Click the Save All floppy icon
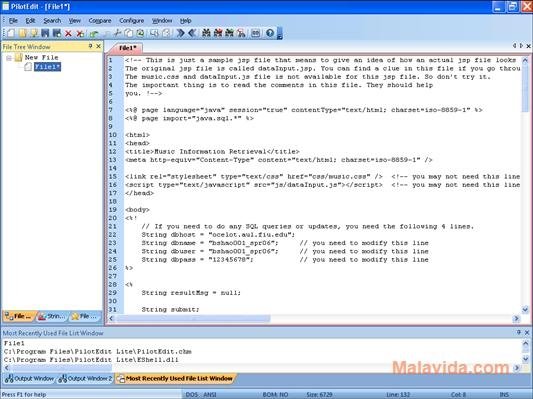 57,33
